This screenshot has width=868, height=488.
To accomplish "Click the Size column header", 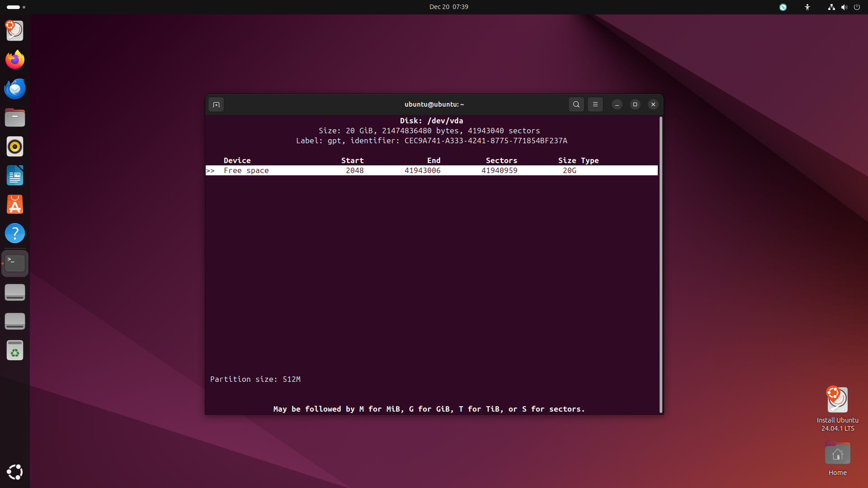I will tap(567, 160).
